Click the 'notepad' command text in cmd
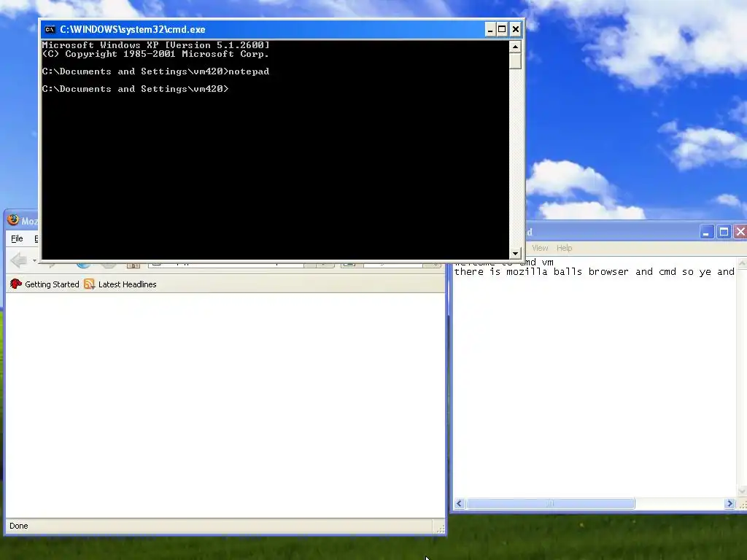Screen dimensions: 747x560 pyautogui.click(x=249, y=71)
